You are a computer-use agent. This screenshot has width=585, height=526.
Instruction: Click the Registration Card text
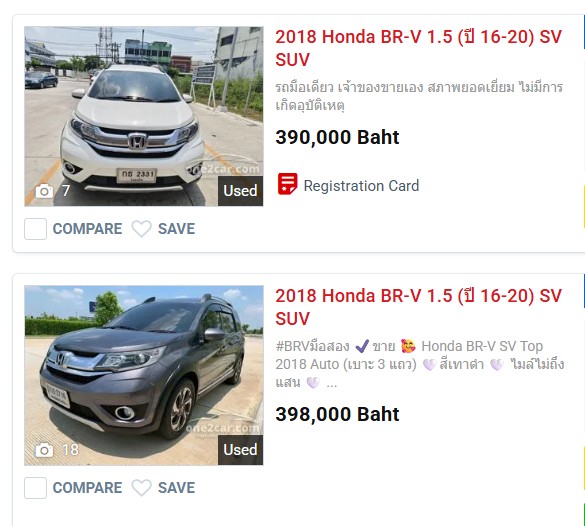pos(361,186)
